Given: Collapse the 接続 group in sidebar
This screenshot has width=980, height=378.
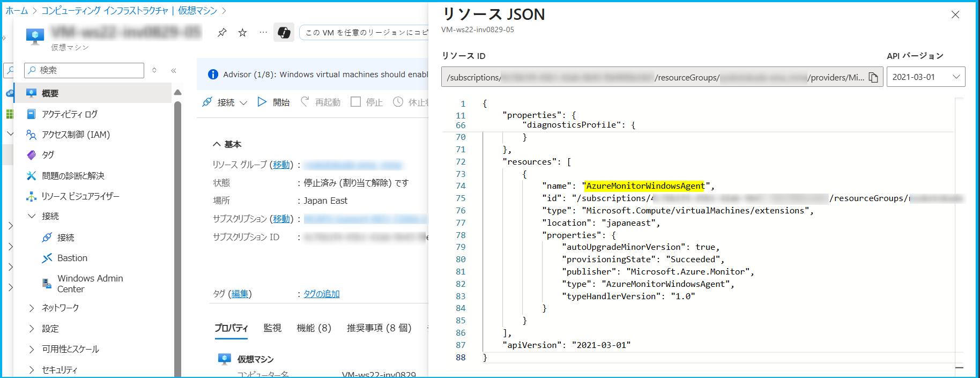Looking at the screenshot, I should pos(32,216).
